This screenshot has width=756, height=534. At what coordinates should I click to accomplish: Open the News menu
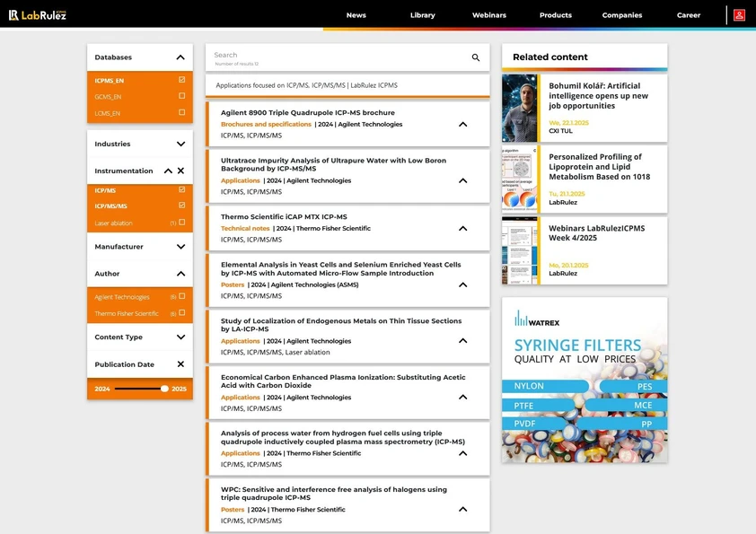click(x=356, y=15)
